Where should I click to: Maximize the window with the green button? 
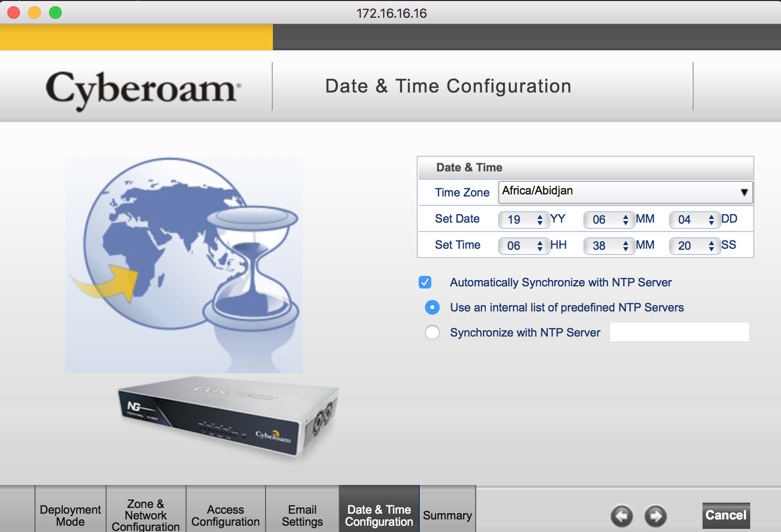[x=55, y=13]
